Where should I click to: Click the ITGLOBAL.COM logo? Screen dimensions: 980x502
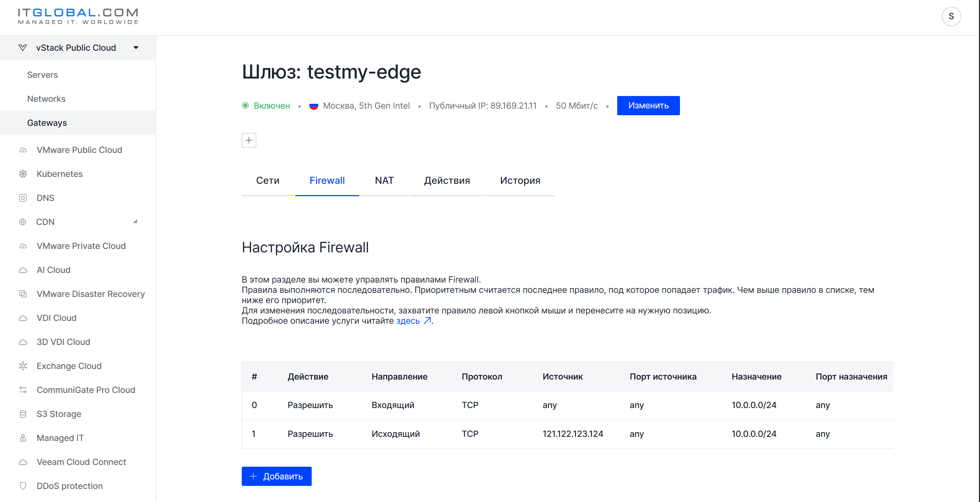pos(78,16)
